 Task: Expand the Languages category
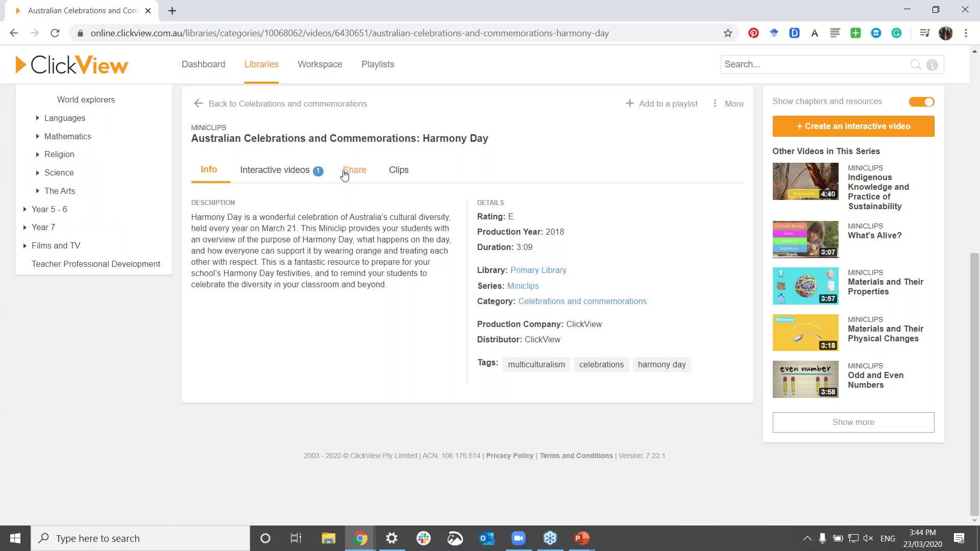pos(37,118)
